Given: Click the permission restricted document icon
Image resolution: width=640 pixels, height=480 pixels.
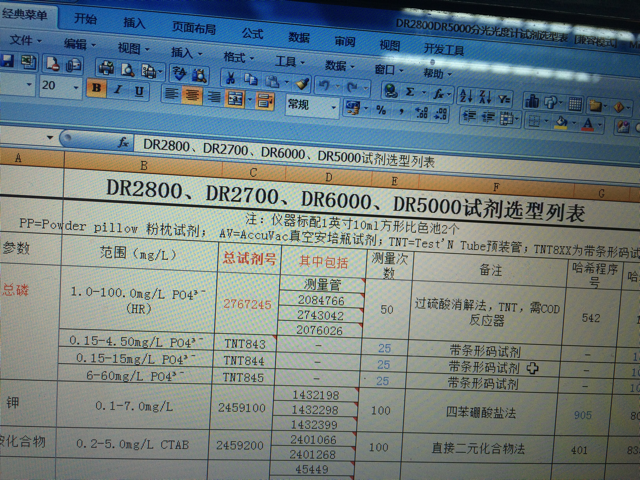Looking at the screenshot, I should (53, 64).
